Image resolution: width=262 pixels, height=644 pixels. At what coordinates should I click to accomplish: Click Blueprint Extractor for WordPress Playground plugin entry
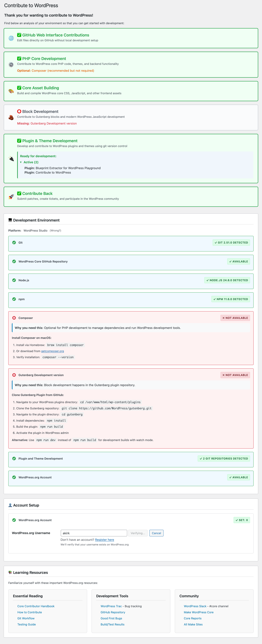pos(63,168)
